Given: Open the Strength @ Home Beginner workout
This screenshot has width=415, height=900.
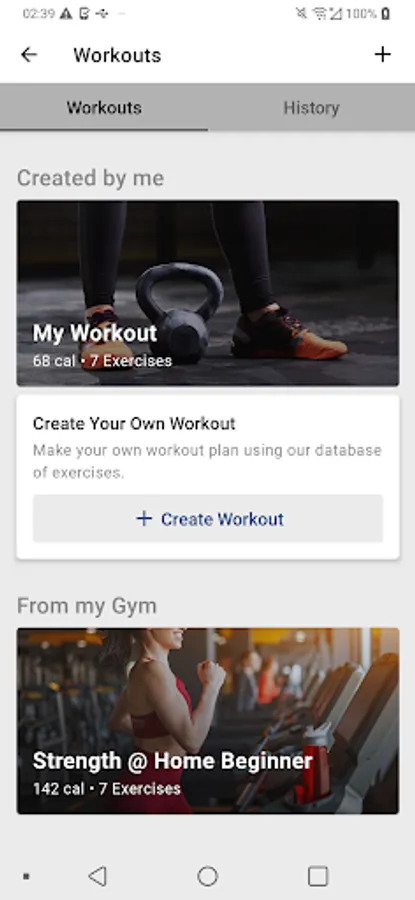Looking at the screenshot, I should coord(208,721).
